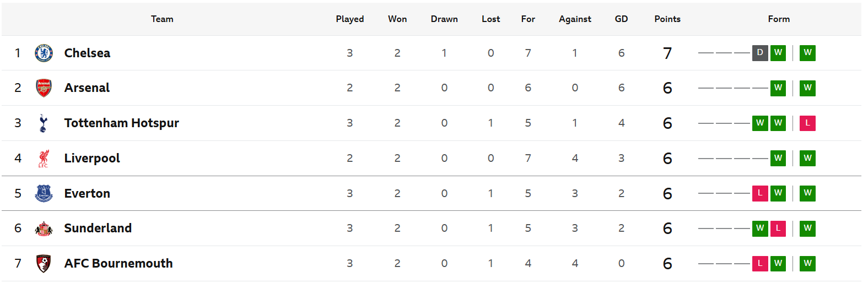Click the Everton club crest
The image size is (868, 283).
(44, 193)
